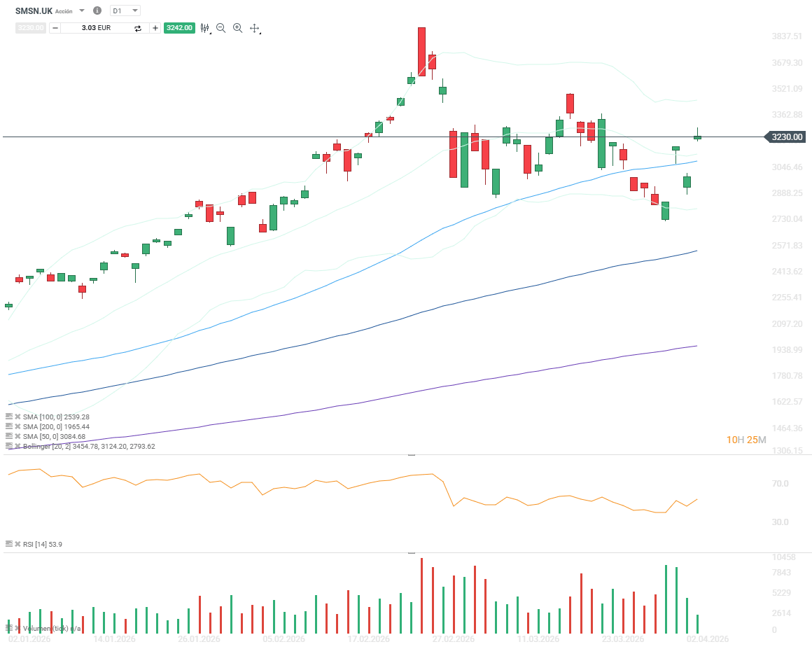
Task: Delete the Bollinger indicator with X
Action: pyautogui.click(x=17, y=446)
